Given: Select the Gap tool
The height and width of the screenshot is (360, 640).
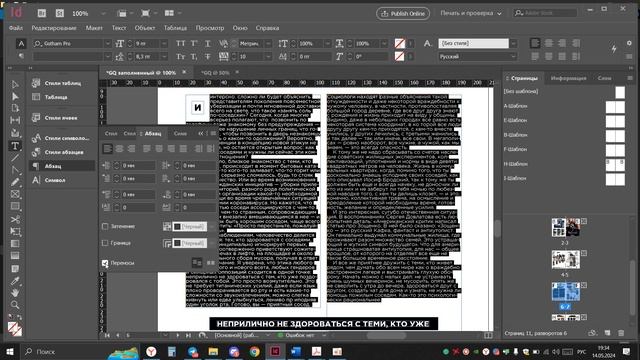Looking at the screenshot, I should (15, 120).
